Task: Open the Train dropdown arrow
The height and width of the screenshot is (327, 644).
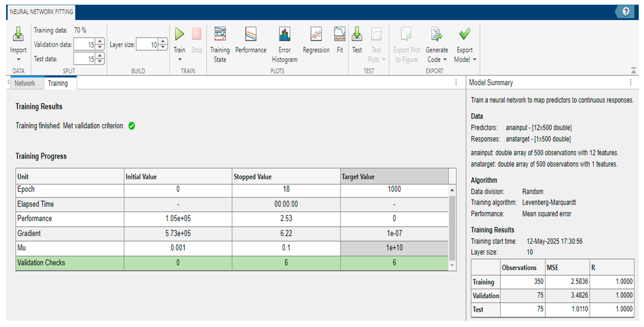Action: (180, 60)
